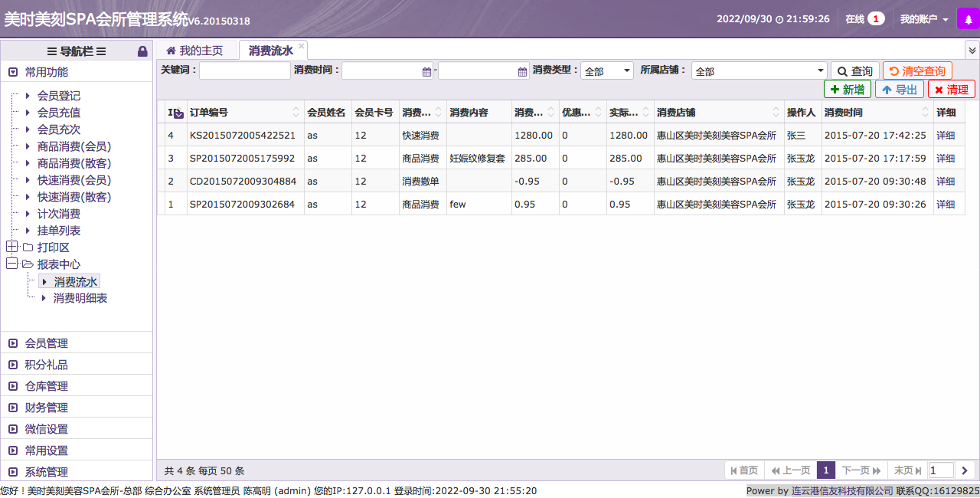This screenshot has height=498, width=980.
Task: Open the 消费类型 dropdown
Action: click(x=607, y=71)
